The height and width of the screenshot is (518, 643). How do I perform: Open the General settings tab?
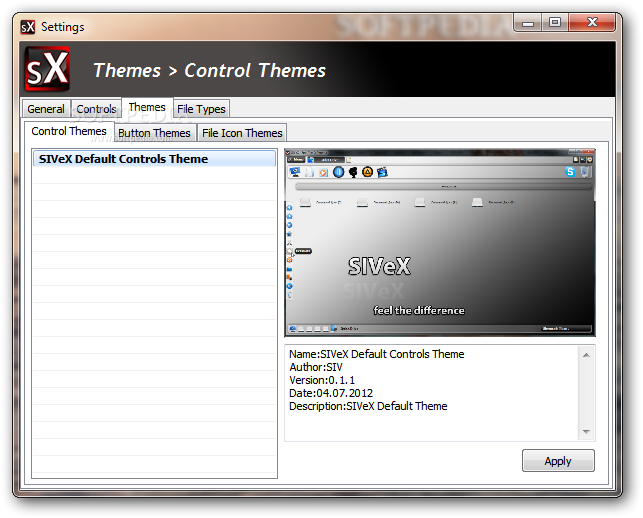[x=46, y=109]
